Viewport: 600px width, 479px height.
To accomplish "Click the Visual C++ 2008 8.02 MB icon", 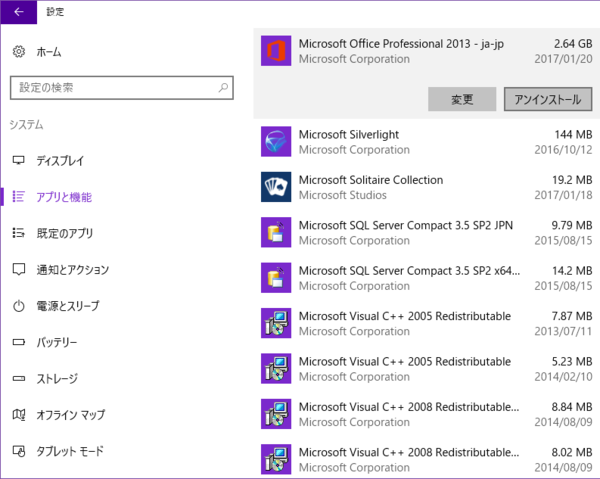I will tap(276, 459).
